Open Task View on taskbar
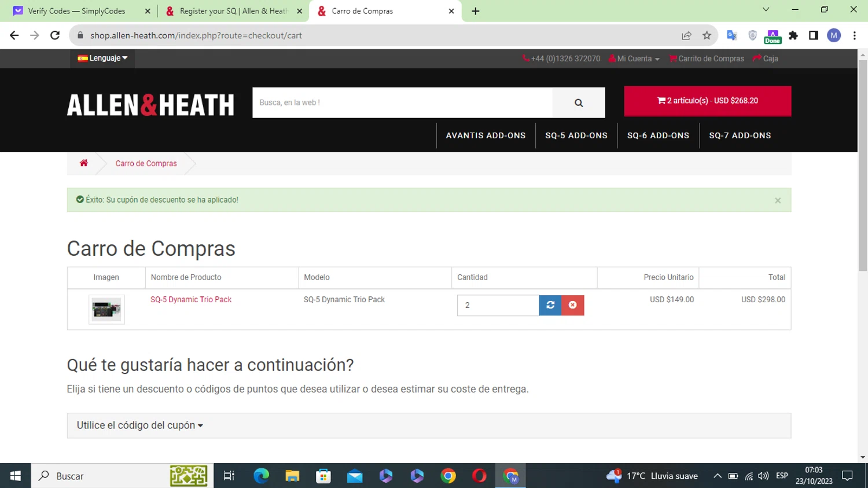 point(229,476)
